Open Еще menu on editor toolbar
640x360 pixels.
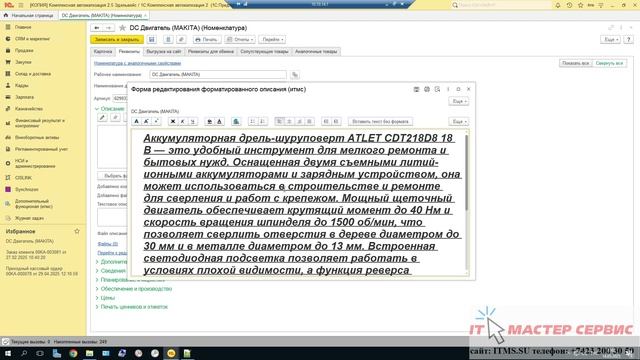click(459, 122)
